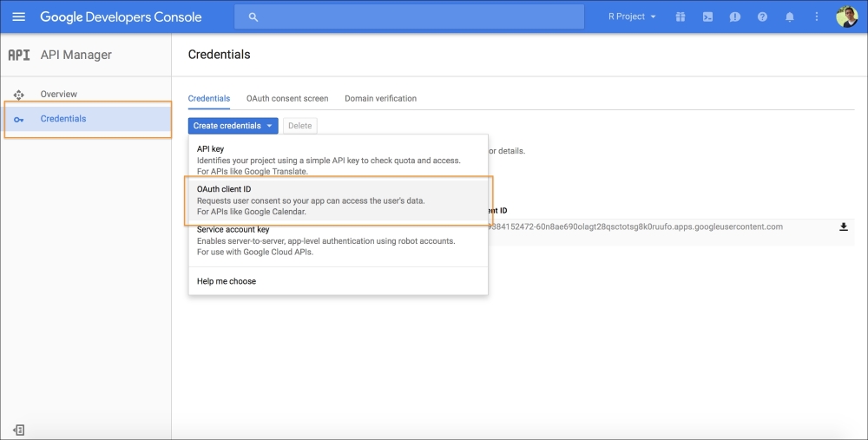Open the notifications bell
The width and height of the screenshot is (868, 440).
(790, 17)
